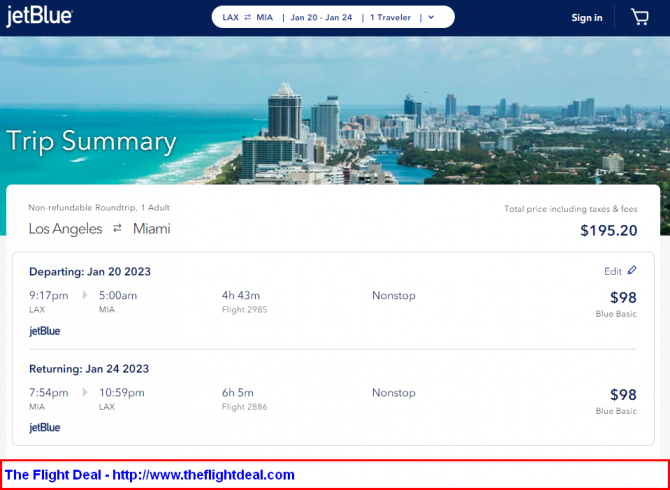670x490 pixels.
Task: Click the swap arrows between LAX and MIA
Action: click(x=247, y=18)
